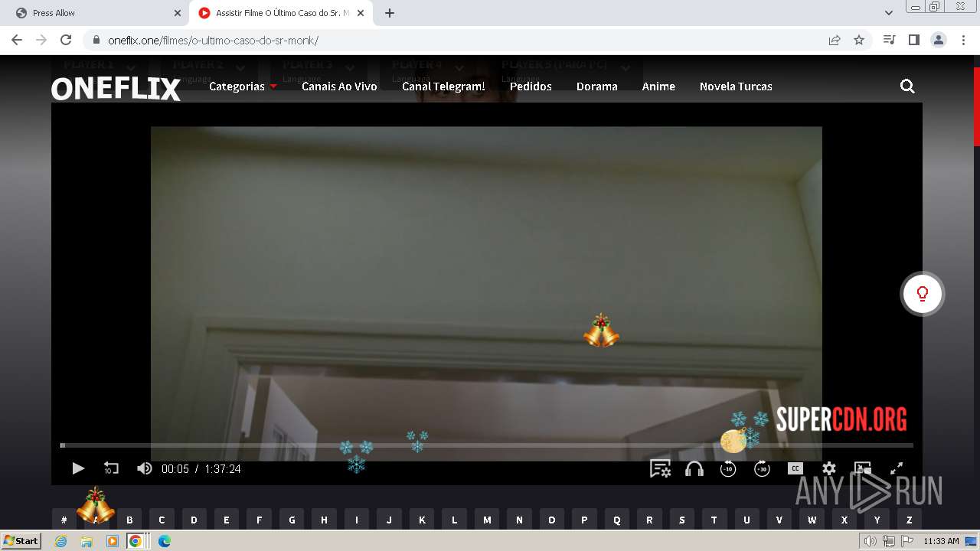Switch to the Press Allow tab
Image resolution: width=980 pixels, height=551 pixels.
(93, 13)
